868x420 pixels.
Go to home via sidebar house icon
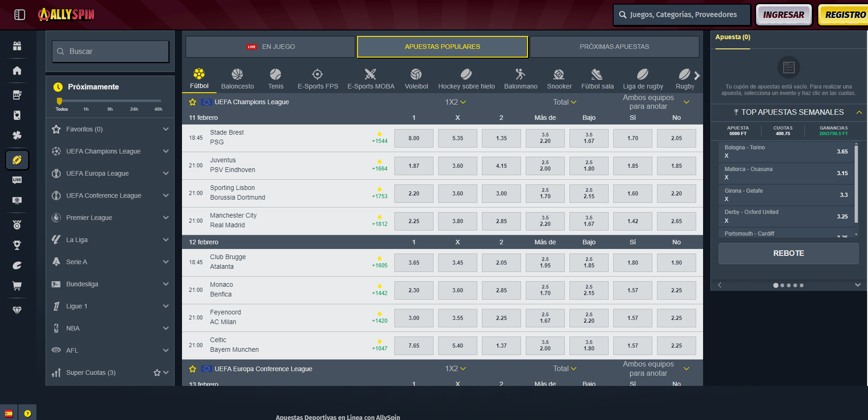(17, 71)
